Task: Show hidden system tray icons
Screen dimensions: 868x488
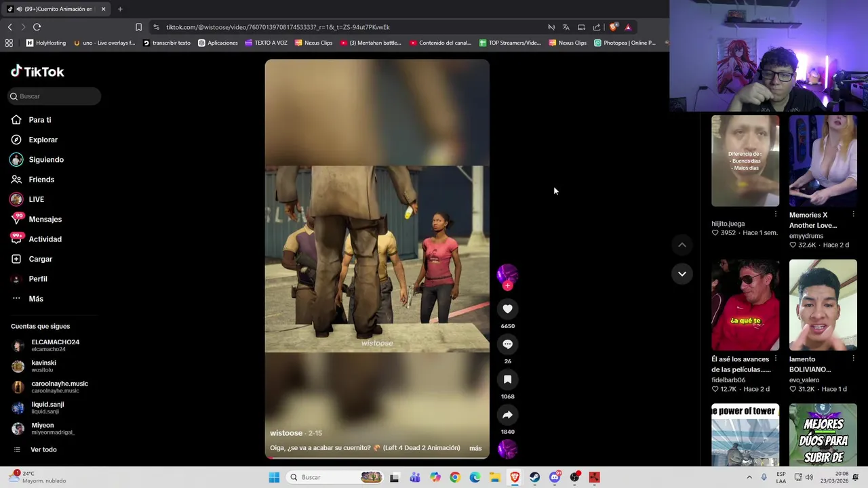Action: click(x=749, y=477)
